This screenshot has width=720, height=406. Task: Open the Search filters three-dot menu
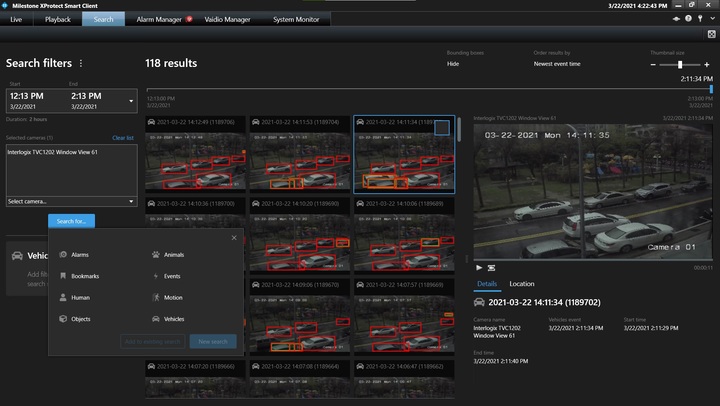81,63
